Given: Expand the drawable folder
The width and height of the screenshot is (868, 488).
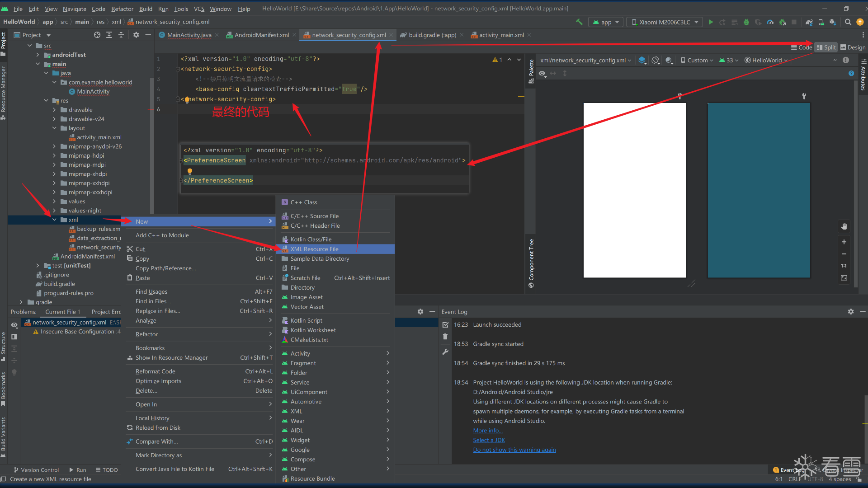Looking at the screenshot, I should coord(54,110).
